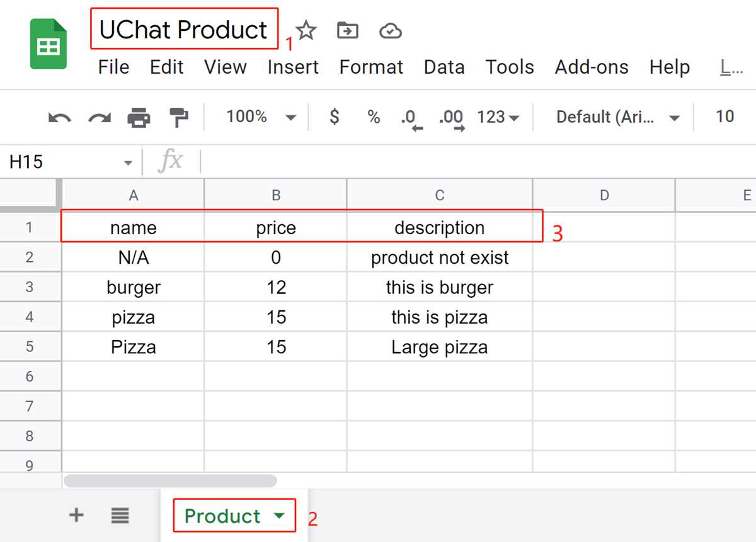756x542 pixels.
Task: Open the font size 10 field
Action: point(725,116)
